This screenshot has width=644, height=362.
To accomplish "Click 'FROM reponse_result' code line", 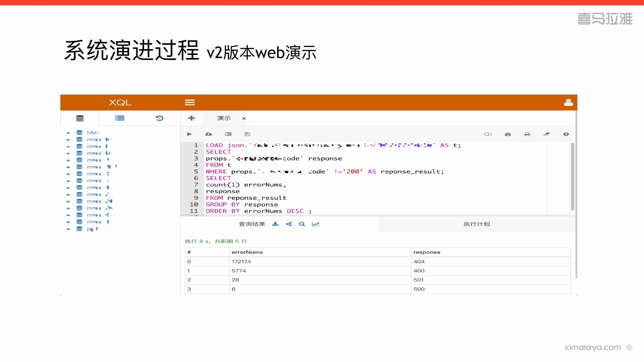I will pos(246,198).
